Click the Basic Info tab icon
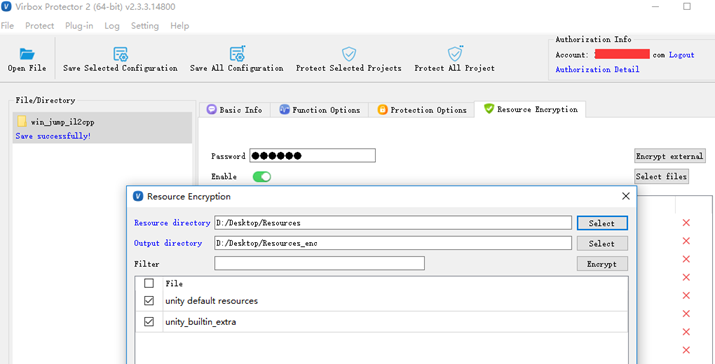The width and height of the screenshot is (715, 364). click(x=211, y=109)
